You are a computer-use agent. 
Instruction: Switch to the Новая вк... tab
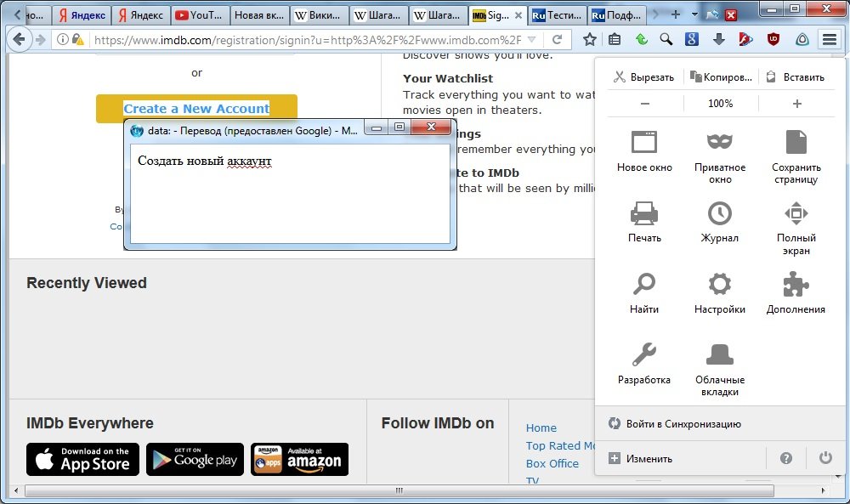coord(259,15)
